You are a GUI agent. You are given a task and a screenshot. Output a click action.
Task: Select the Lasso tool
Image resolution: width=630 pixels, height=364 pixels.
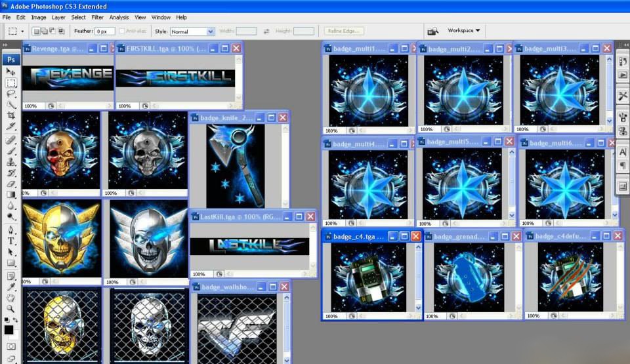coord(11,94)
